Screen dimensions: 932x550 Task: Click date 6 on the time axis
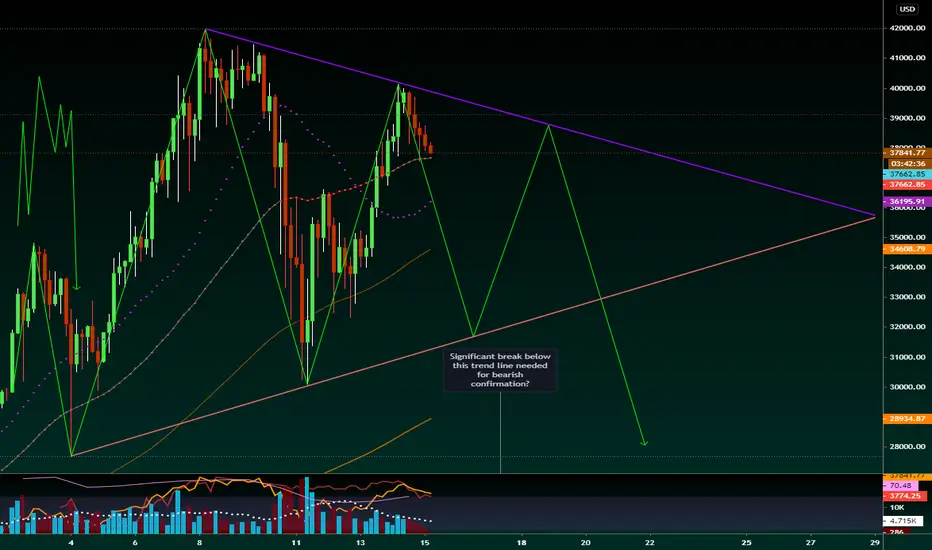(135, 542)
